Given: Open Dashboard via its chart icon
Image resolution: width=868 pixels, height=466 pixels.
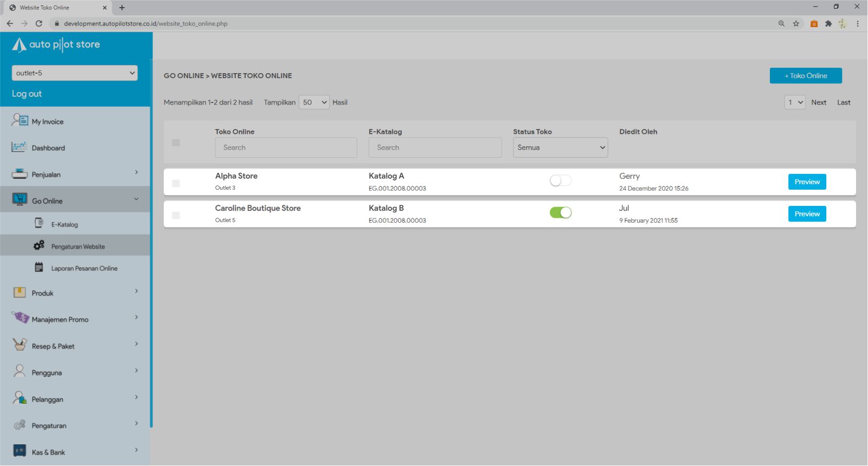Looking at the screenshot, I should coord(19,147).
